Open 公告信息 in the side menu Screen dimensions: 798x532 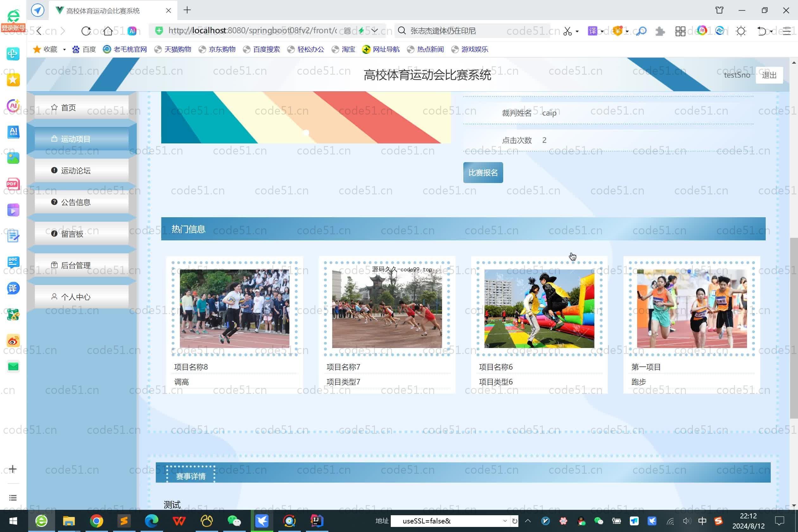point(81,202)
